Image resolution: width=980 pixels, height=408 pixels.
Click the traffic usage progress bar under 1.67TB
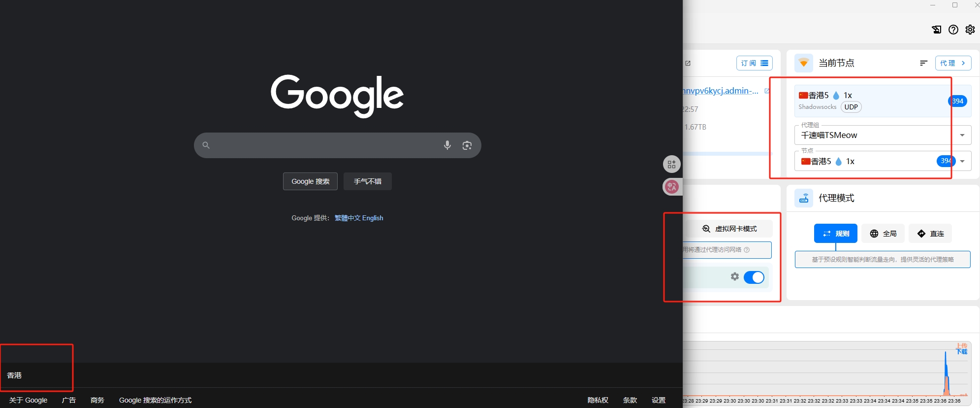pyautogui.click(x=727, y=154)
